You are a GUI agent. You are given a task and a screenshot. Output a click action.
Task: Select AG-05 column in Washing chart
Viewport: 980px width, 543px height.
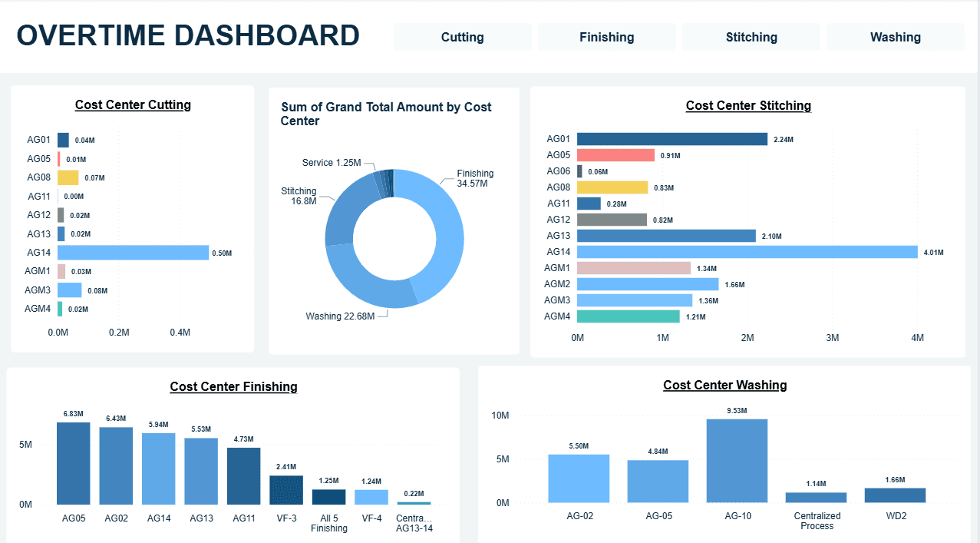(x=658, y=482)
